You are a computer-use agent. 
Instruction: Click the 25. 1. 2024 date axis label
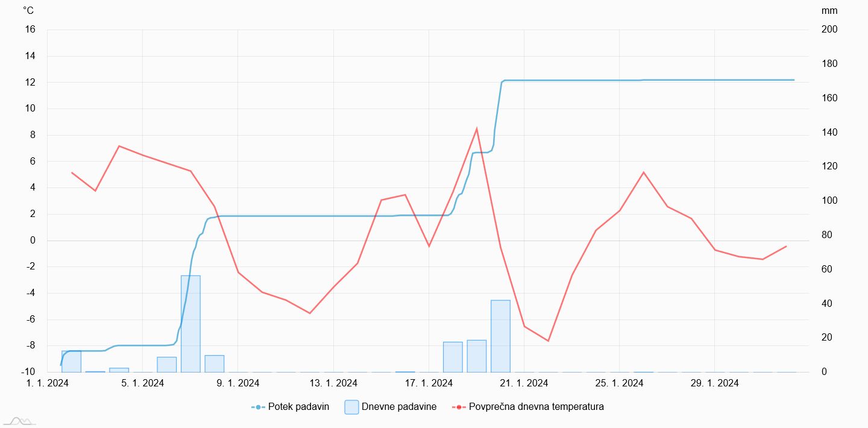(619, 383)
